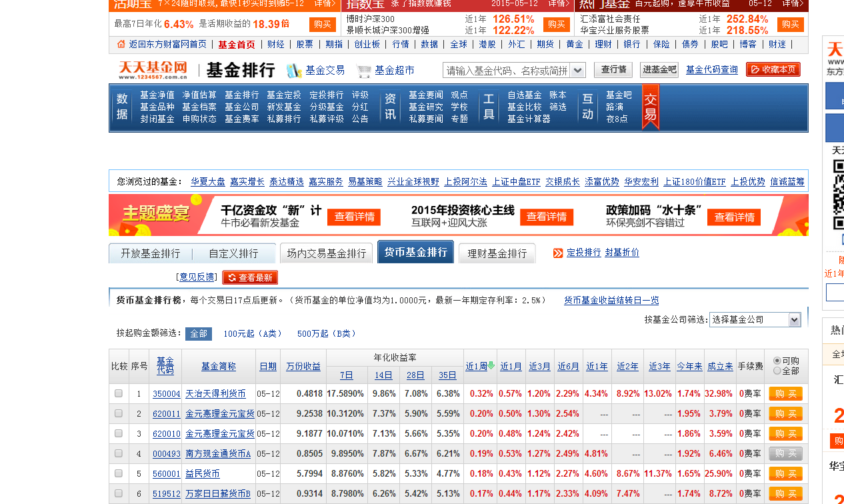The height and width of the screenshot is (504, 844).
Task: Open 基金计算器 in the 工具 section
Action: click(x=529, y=119)
